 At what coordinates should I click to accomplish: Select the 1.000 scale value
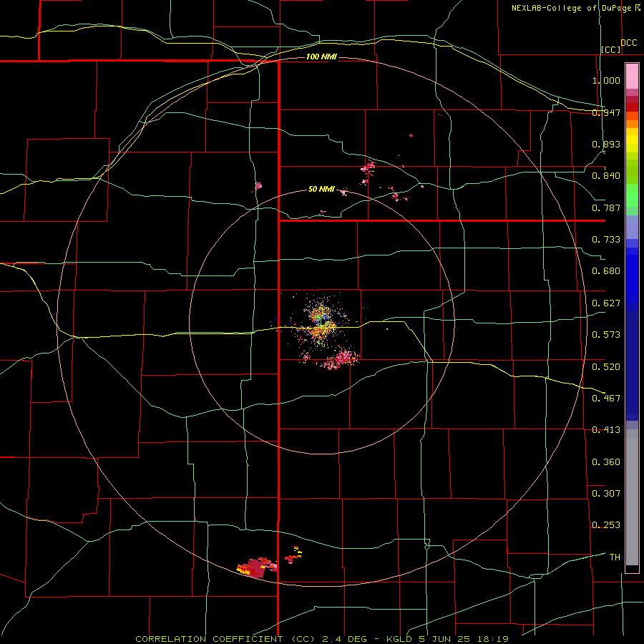coord(606,80)
